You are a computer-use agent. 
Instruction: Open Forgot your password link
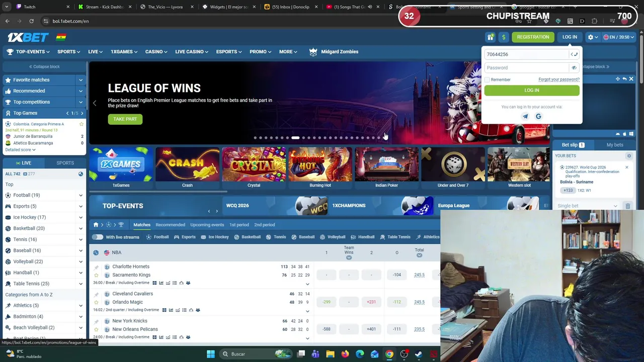[x=559, y=79]
